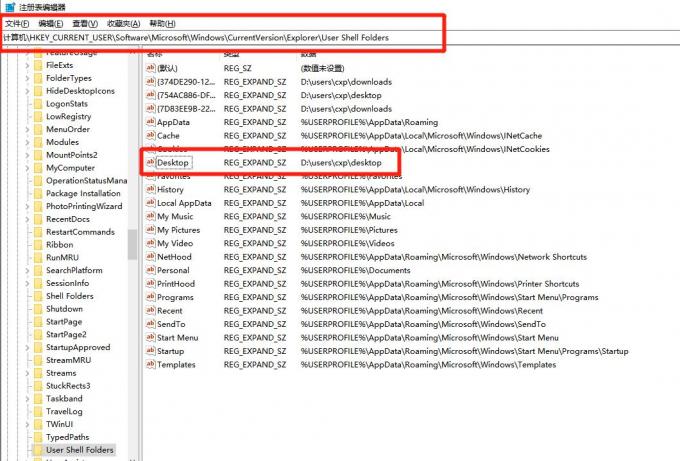Click the Shell Folders folder icon
The image size is (680, 461).
pyautogui.click(x=39, y=296)
